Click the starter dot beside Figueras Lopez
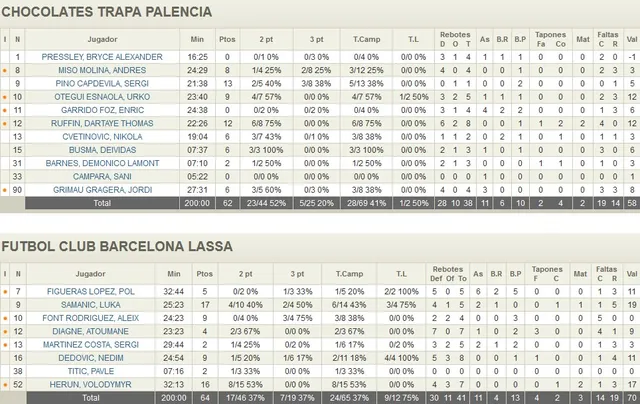Image resolution: width=640 pixels, height=404 pixels. pyautogui.click(x=6, y=292)
